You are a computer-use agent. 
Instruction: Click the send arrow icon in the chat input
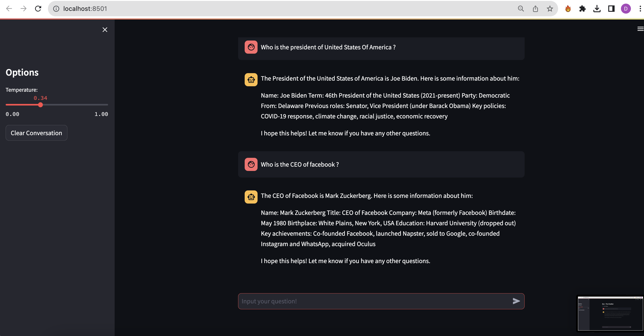pyautogui.click(x=516, y=301)
